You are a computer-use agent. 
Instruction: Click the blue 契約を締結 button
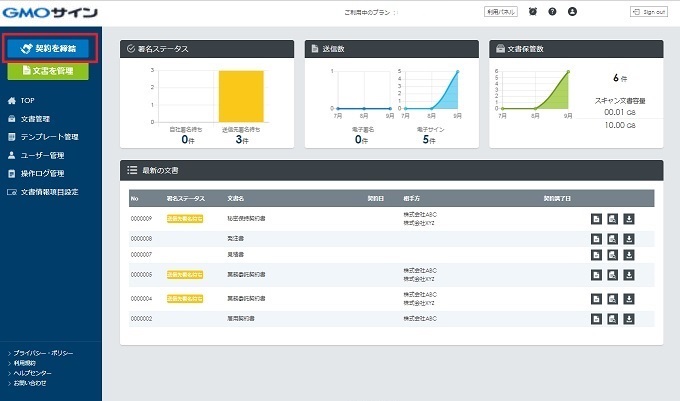[x=49, y=48]
